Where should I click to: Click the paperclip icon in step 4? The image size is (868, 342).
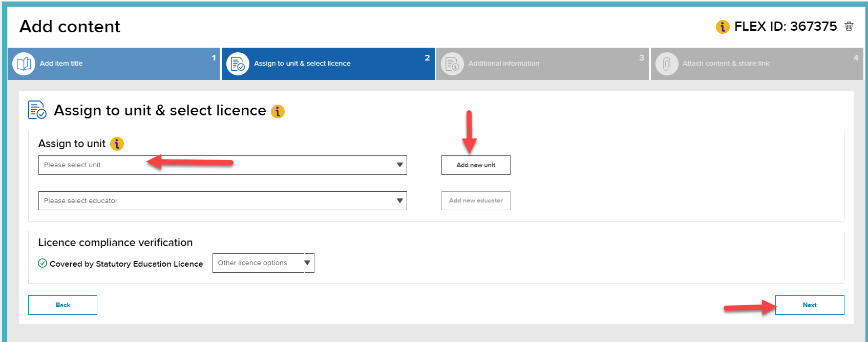click(667, 64)
